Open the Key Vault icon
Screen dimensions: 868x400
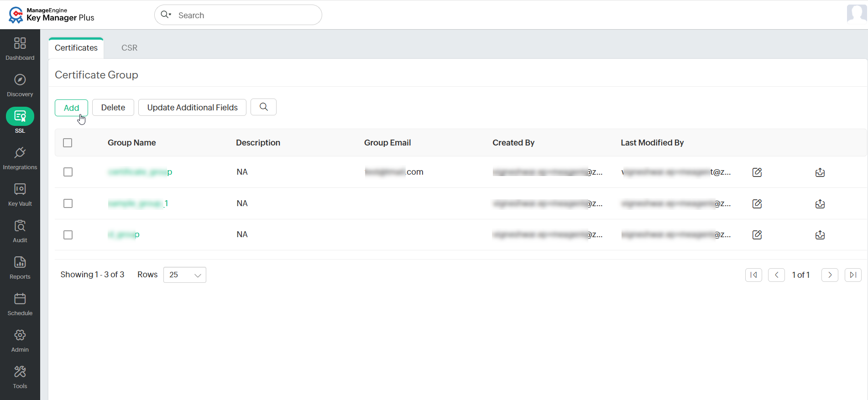20,189
